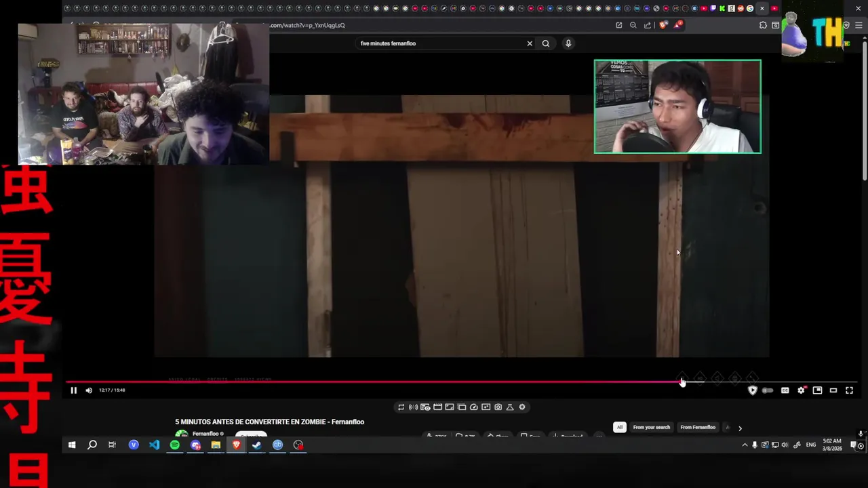Screen dimensions: 868x488
Task: Click the layered-window icon in enhancer toolbar
Action: [x=462, y=407]
